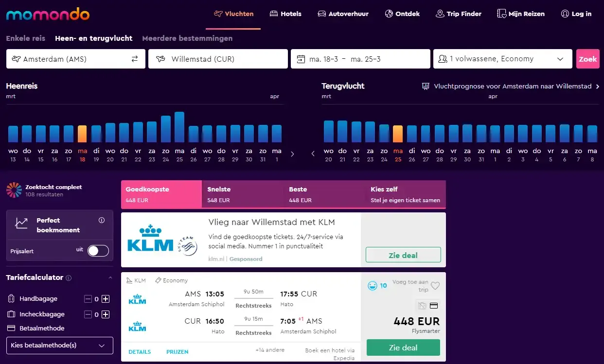Viewport: 604px width, 364px height.
Task: Click KLM logo on the AMS 13:05 outbound flight
Action: point(137,299)
